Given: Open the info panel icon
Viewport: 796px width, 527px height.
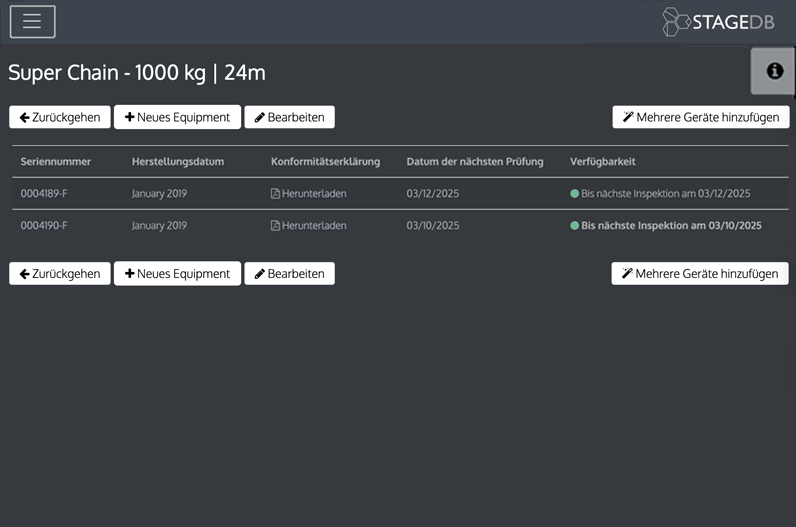Looking at the screenshot, I should coord(773,71).
